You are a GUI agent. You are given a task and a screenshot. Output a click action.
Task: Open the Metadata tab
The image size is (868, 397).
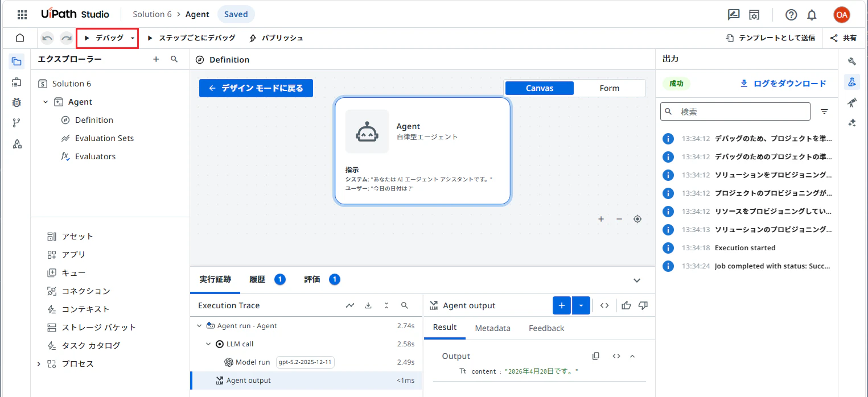coord(492,328)
